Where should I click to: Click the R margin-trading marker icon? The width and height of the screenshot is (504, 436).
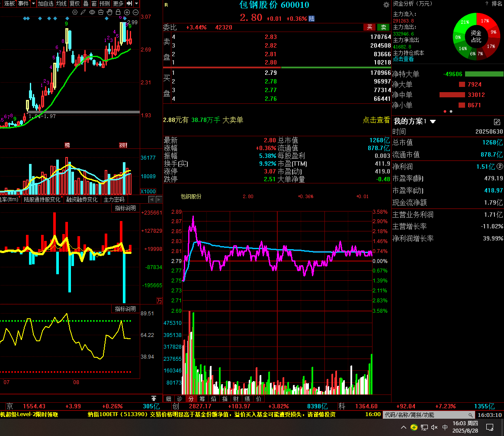[x=166, y=5]
